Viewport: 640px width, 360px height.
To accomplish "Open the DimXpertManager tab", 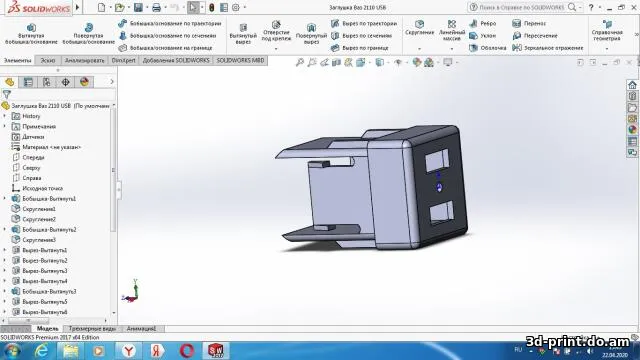I will coord(66,82).
